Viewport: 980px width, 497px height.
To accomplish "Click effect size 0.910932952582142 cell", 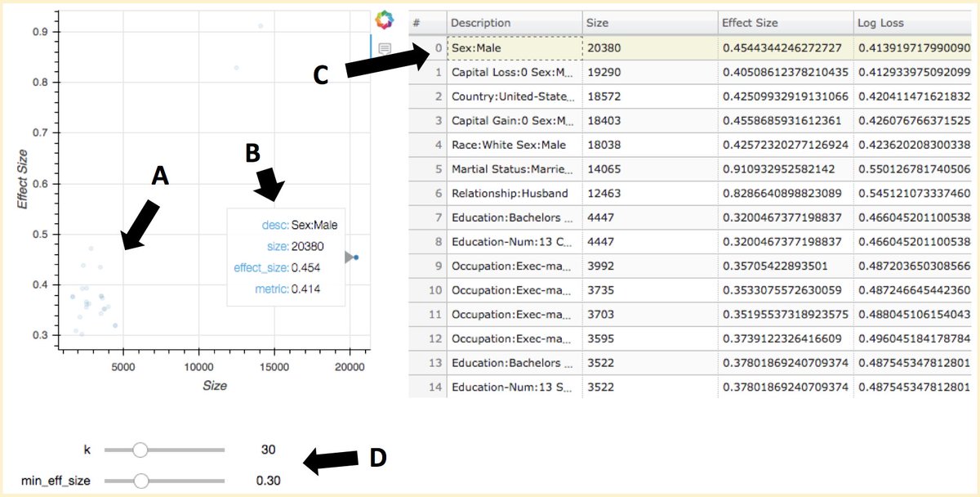I will pos(784,169).
